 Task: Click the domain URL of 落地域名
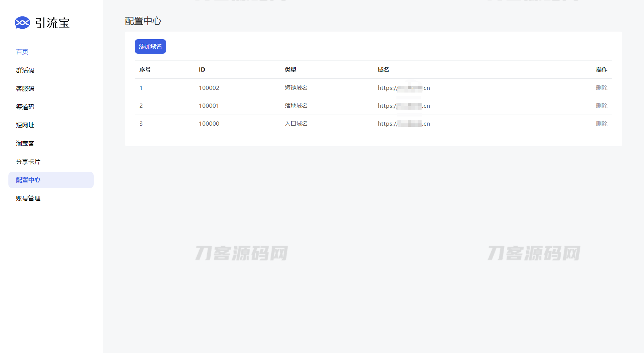[x=404, y=106]
